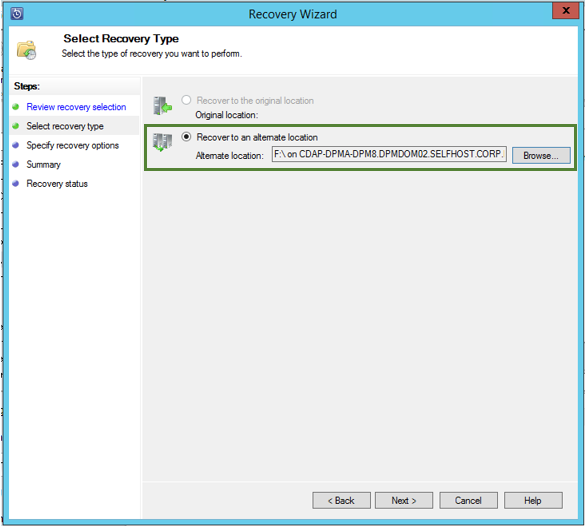
Task: Open the Specify recovery options step
Action: (x=73, y=145)
